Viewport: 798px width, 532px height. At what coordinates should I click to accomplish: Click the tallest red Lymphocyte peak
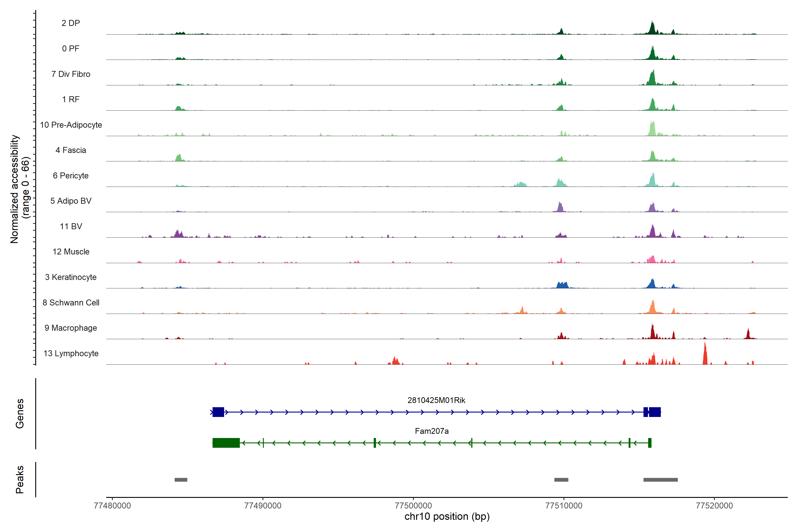[x=705, y=354]
